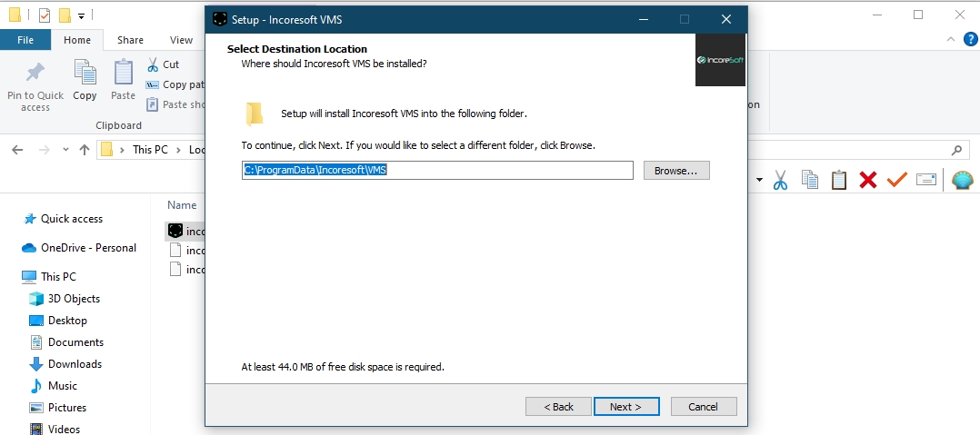Click the Classic Shell toolbar Paste clipboard icon
The width and height of the screenshot is (980, 435).
pyautogui.click(x=839, y=181)
